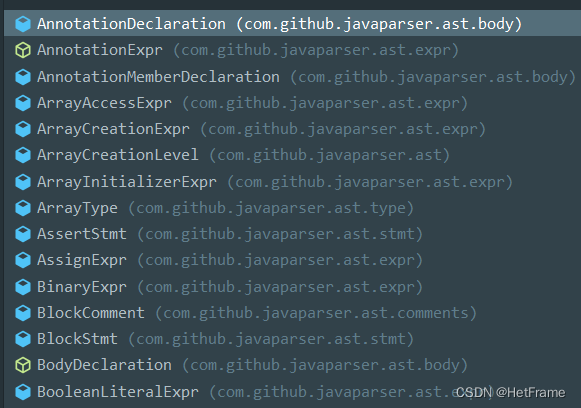Image resolution: width=581 pixels, height=408 pixels.
Task: Select the AssignExpr entry
Action: (292, 260)
